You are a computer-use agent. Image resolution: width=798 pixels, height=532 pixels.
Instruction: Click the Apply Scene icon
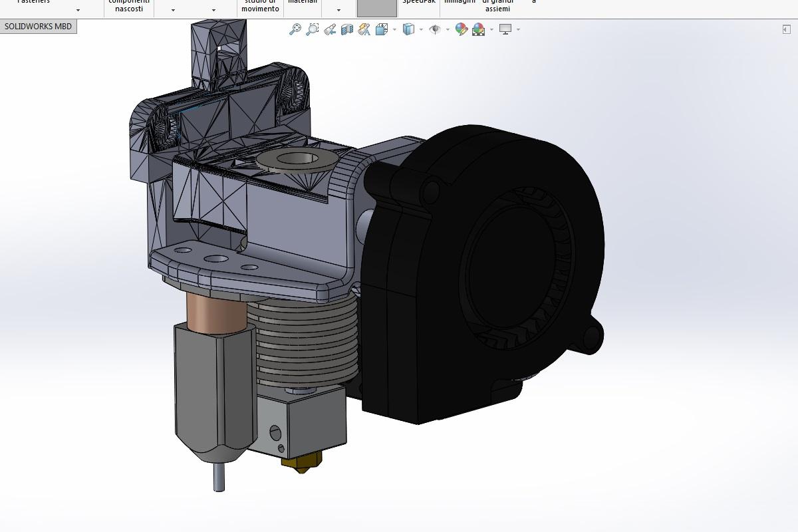click(x=478, y=29)
